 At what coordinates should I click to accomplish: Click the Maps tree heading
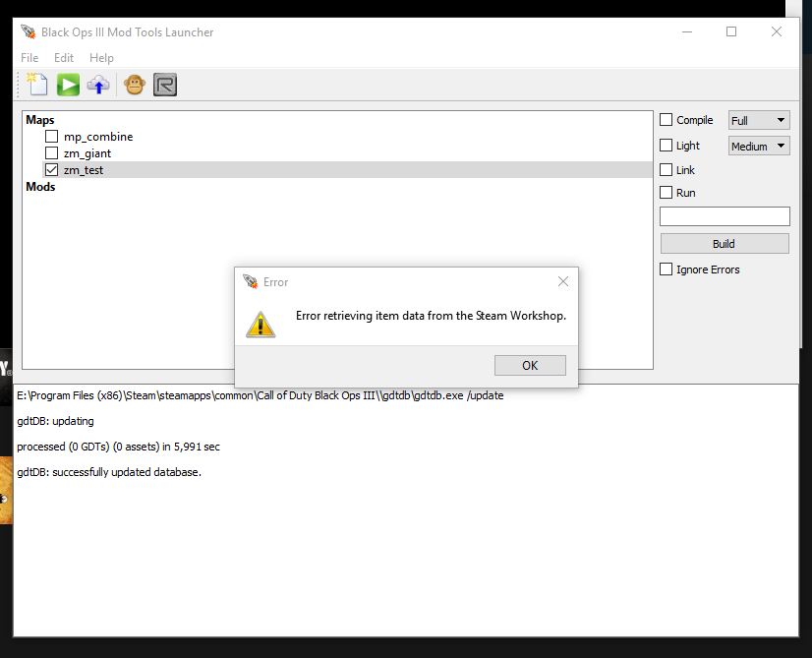pos(40,120)
